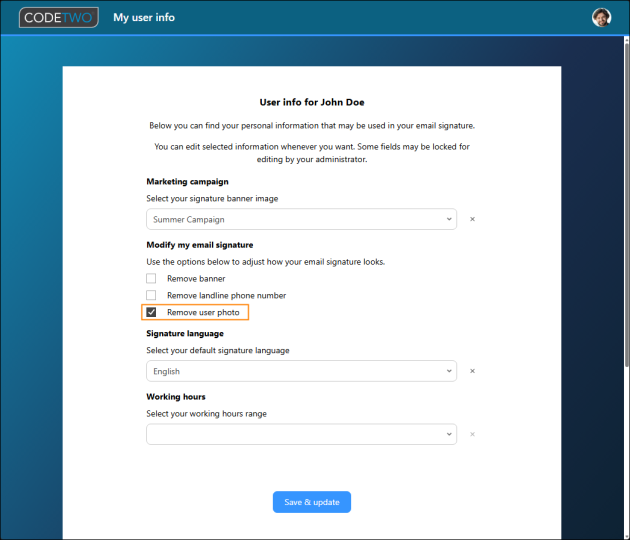Click the 'Modify my email signature' heading
This screenshot has width=630, height=540.
pos(200,245)
